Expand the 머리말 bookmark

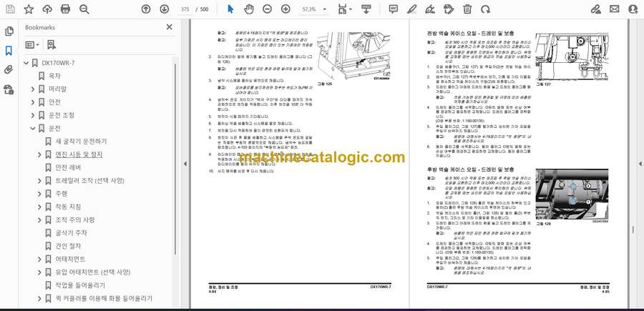(x=33, y=89)
